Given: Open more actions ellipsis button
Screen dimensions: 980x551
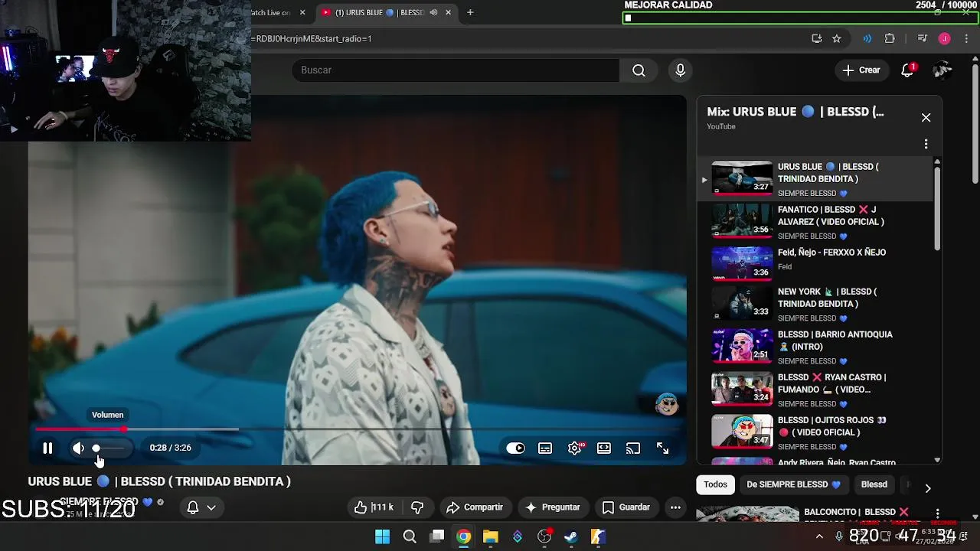Looking at the screenshot, I should click(x=675, y=507).
